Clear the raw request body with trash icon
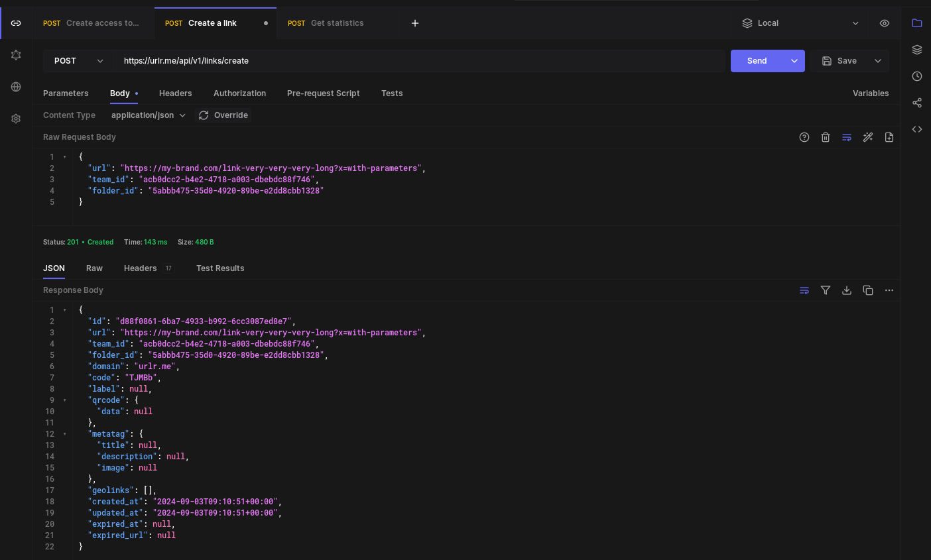 826,137
